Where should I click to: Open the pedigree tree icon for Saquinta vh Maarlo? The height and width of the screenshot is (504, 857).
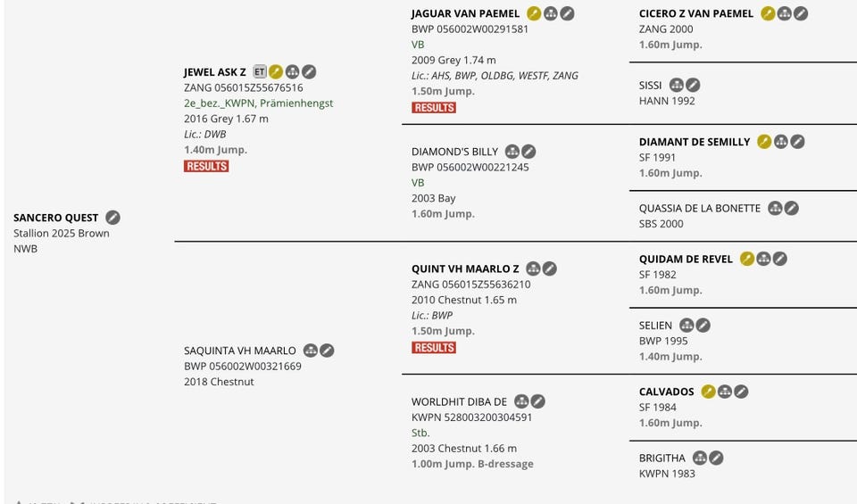[x=311, y=351]
